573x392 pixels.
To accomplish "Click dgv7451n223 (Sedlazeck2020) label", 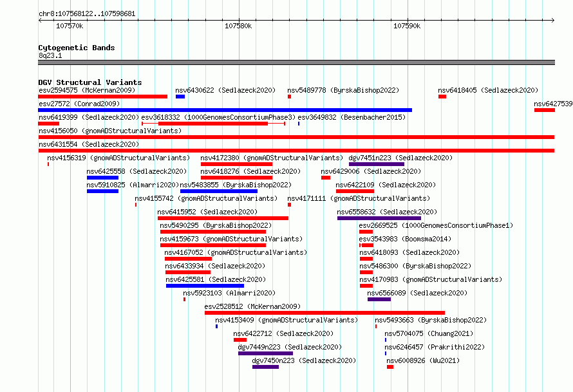I will 400,158.
